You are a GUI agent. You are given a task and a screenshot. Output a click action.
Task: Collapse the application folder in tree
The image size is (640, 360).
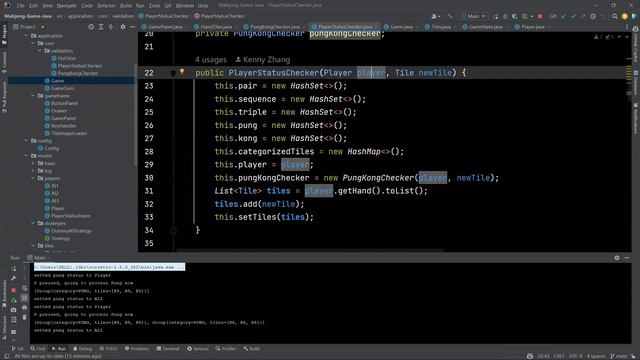tap(27, 36)
